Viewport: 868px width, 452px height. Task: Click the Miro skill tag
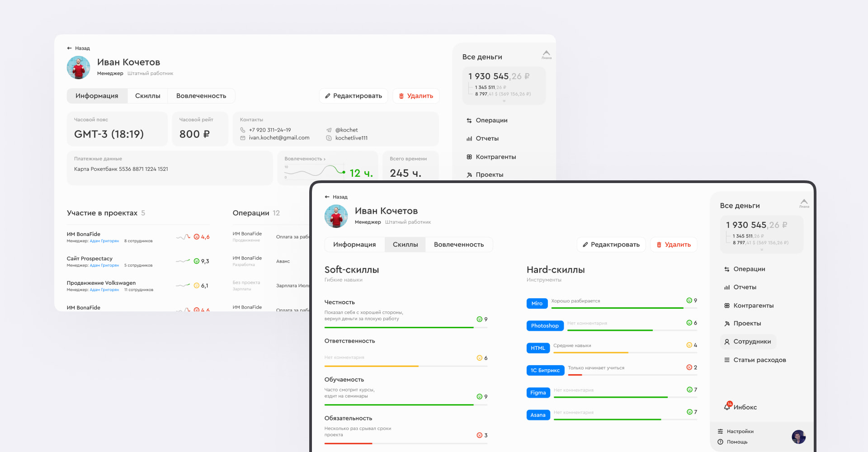click(x=537, y=303)
